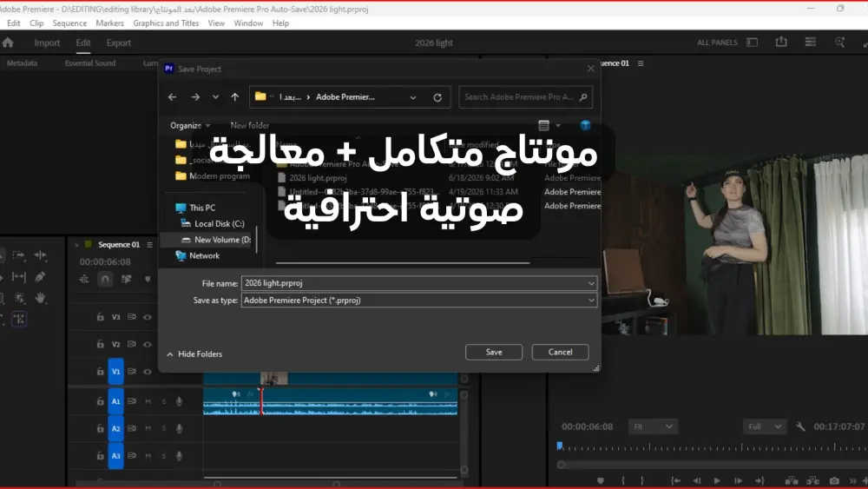The height and width of the screenshot is (489, 868).
Task: Export a frame with the camera icon
Action: click(834, 480)
